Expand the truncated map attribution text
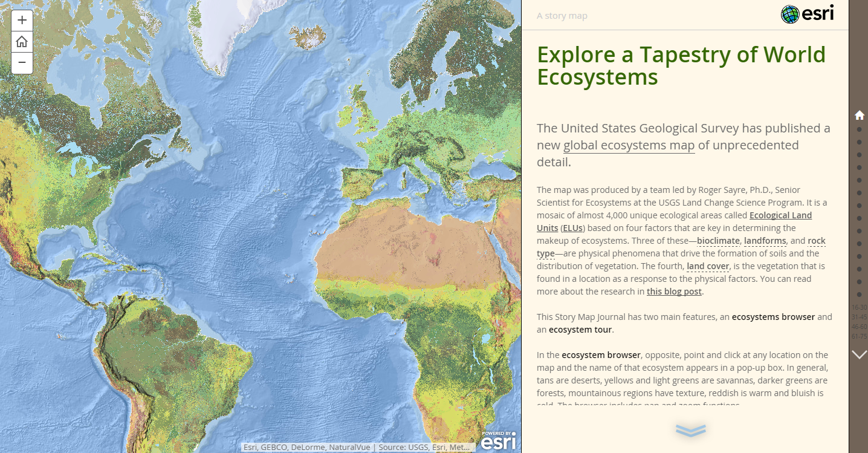Image resolution: width=868 pixels, height=453 pixels. [467, 447]
